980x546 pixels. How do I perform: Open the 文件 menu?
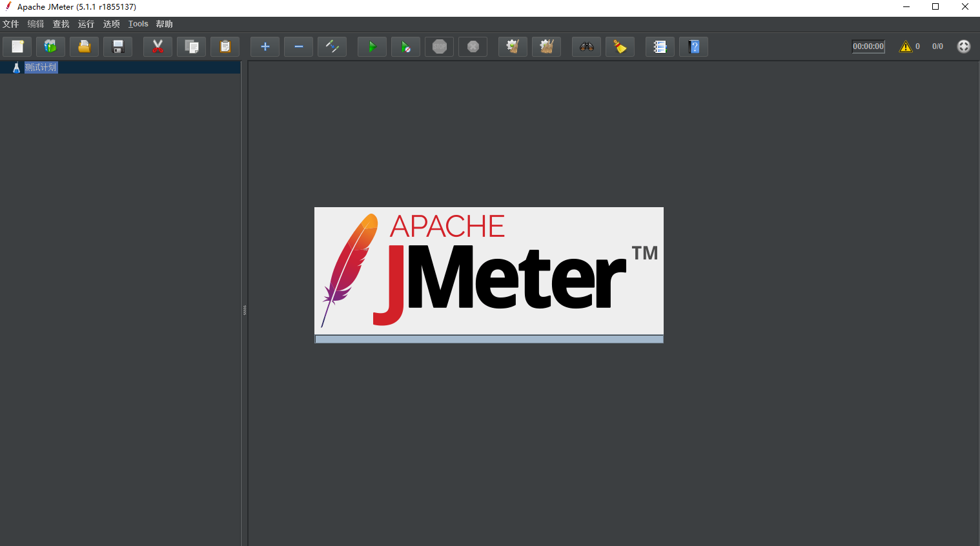[x=11, y=24]
